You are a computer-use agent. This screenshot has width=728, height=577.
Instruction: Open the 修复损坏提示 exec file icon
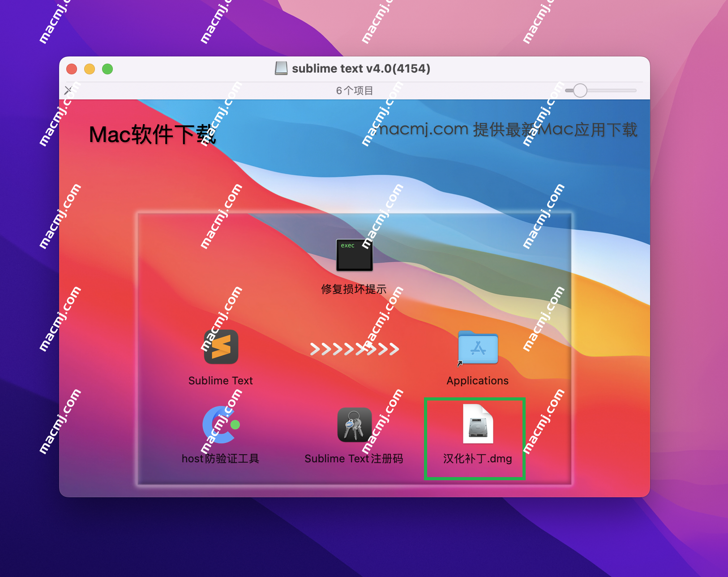pyautogui.click(x=354, y=255)
